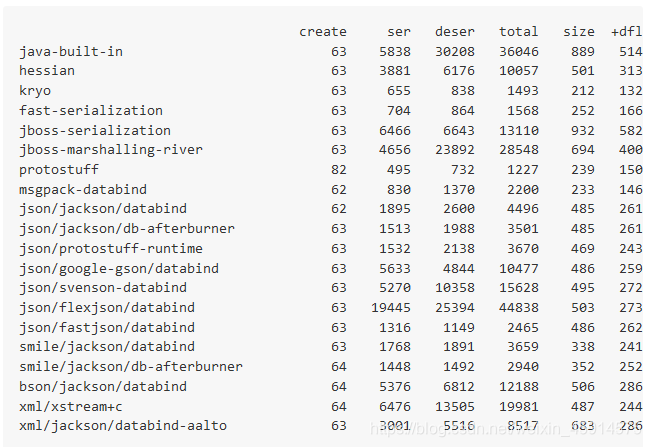Image resolution: width=651 pixels, height=447 pixels.
Task: Click ser value 3881 in hessian row
Action: pyautogui.click(x=395, y=71)
